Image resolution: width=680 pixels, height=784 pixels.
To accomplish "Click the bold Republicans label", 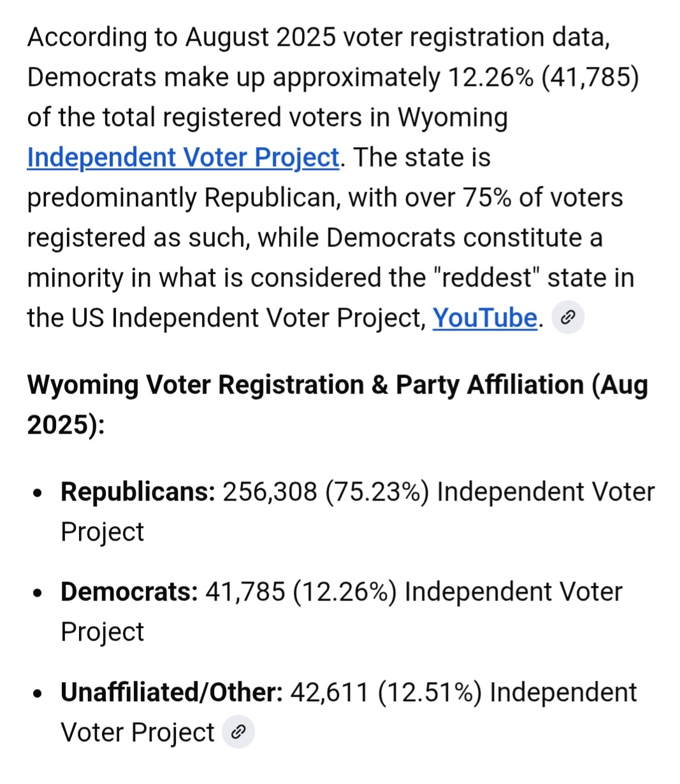I will [138, 492].
